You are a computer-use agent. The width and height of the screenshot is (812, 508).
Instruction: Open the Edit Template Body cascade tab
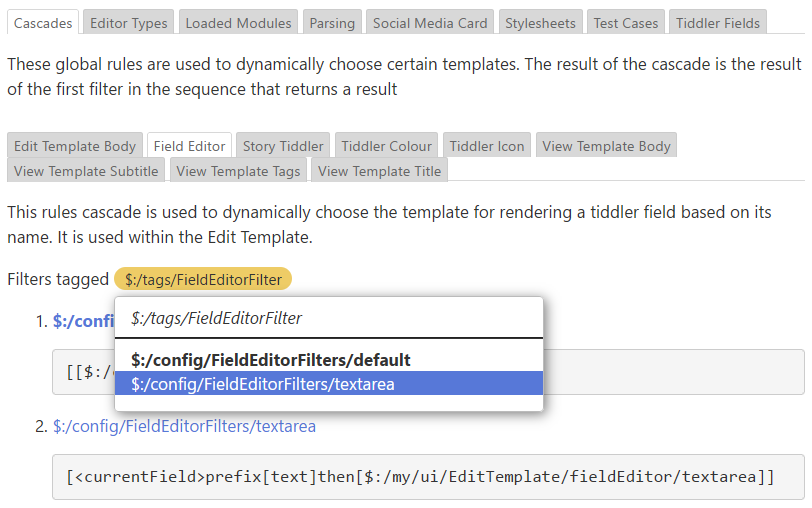pos(75,146)
